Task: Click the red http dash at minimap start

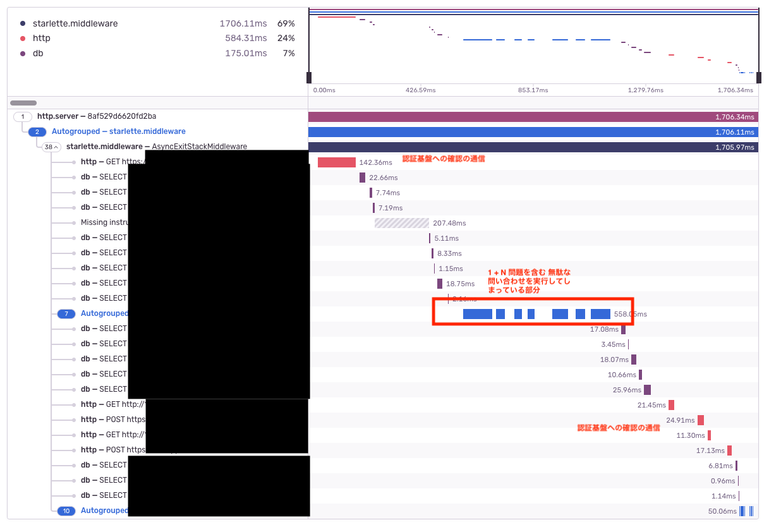Action: coord(336,17)
